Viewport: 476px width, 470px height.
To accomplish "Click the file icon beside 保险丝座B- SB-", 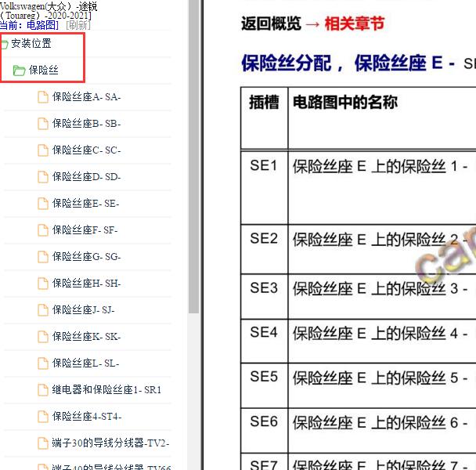I will (x=43, y=124).
